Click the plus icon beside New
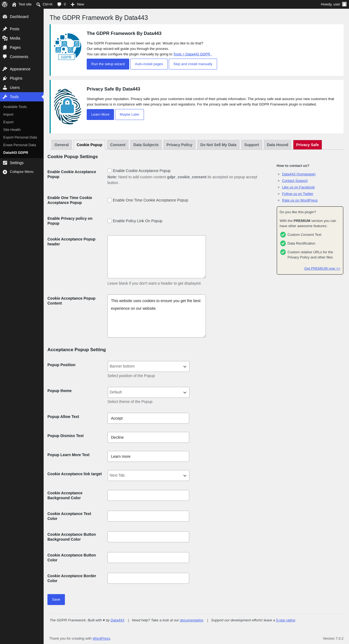The image size is (349, 644). coord(73,4)
